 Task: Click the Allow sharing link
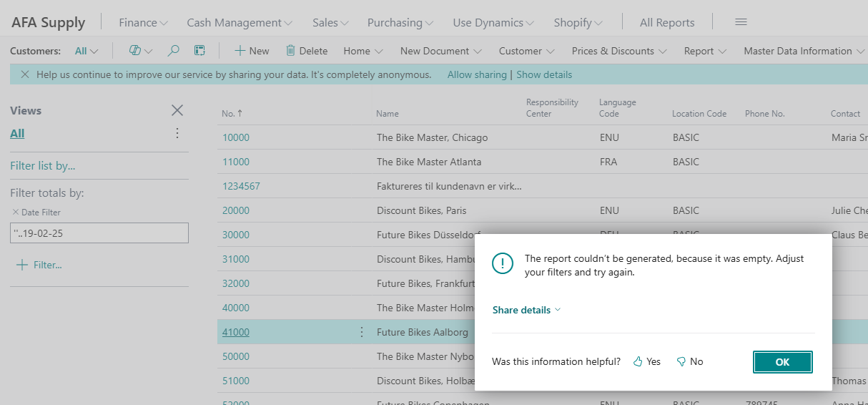click(476, 74)
